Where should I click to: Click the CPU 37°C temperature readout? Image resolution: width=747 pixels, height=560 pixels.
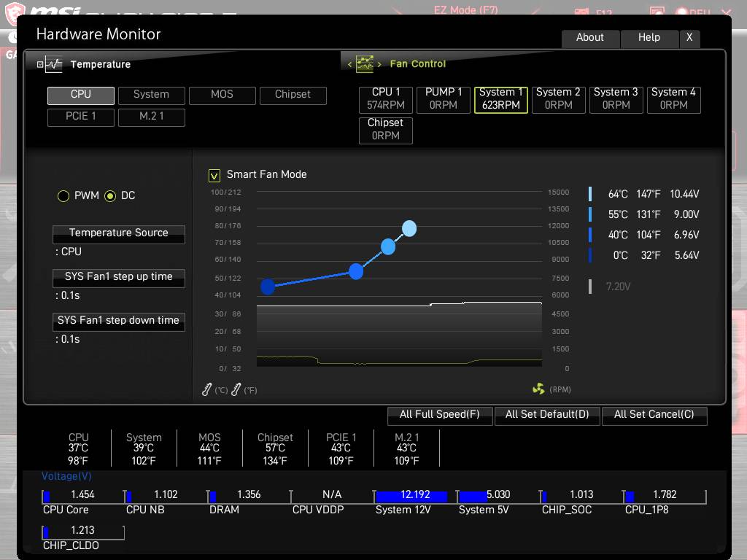(78, 448)
